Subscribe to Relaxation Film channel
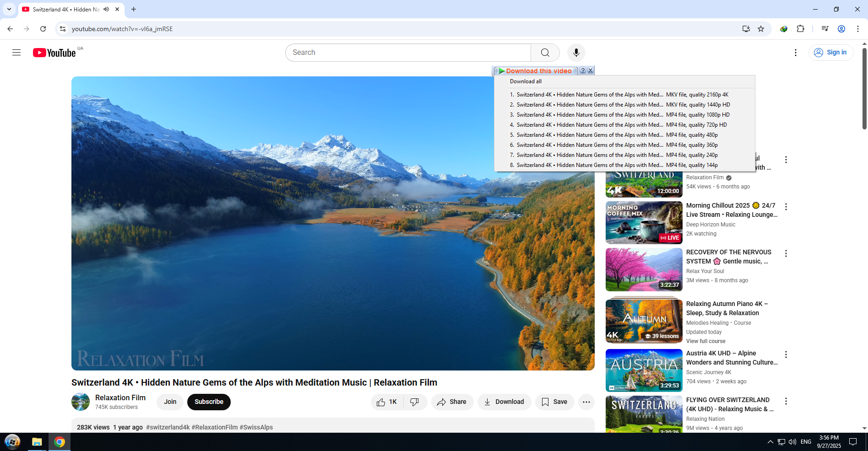 tap(209, 402)
